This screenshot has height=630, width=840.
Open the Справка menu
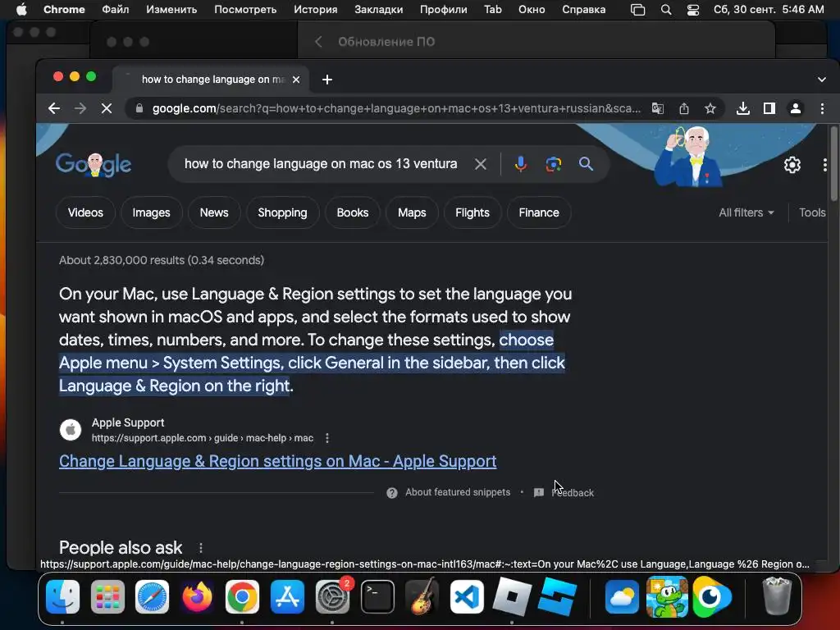583,10
